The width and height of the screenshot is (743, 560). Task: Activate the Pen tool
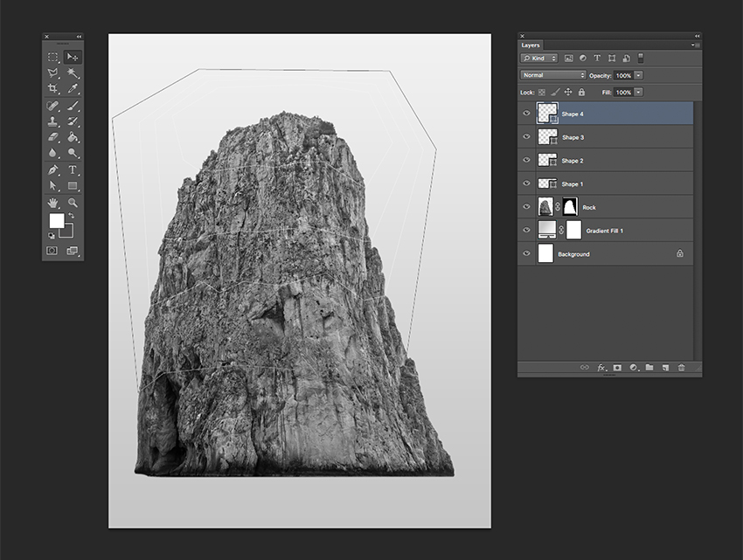point(52,169)
